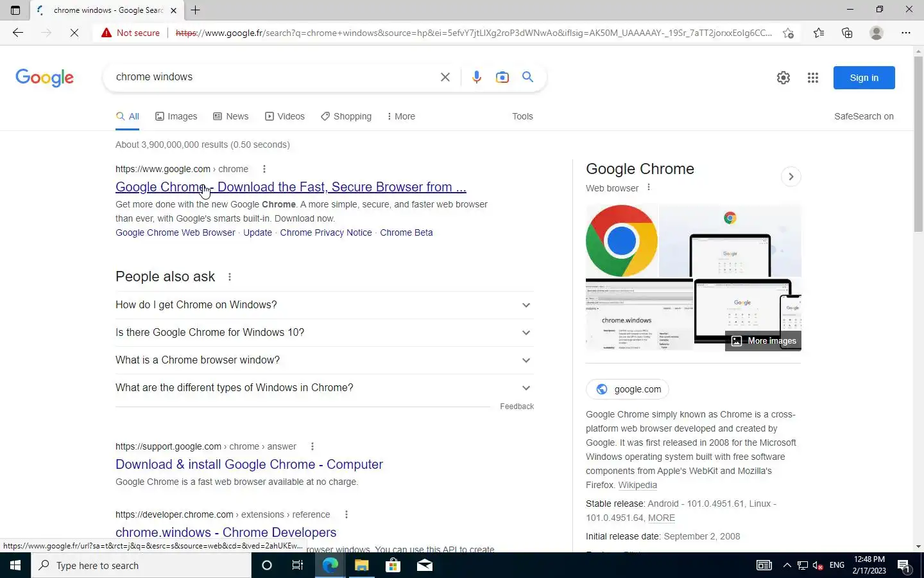Open Google Chrome download result link
Viewport: 924px width, 578px height.
291,187
